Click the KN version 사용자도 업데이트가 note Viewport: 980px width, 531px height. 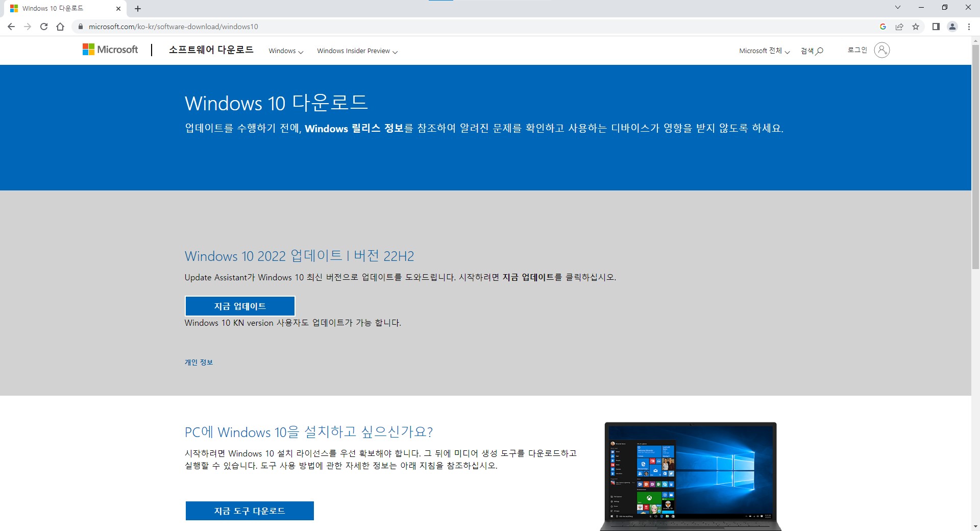tap(293, 323)
